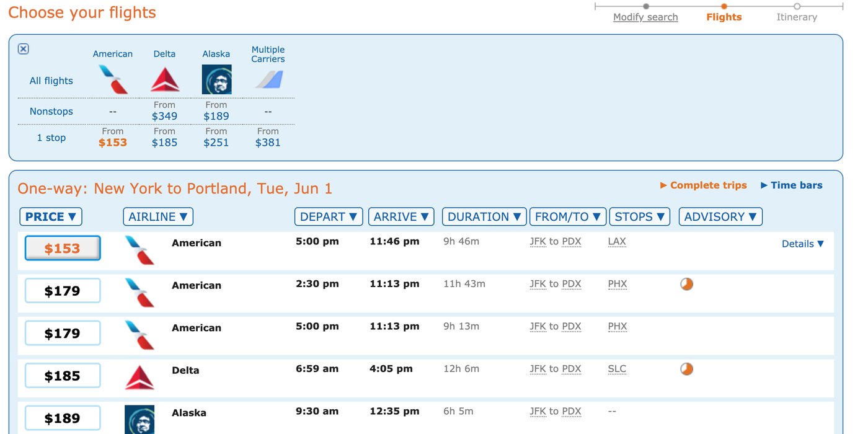868x434 pixels.
Task: Open the PRICE sort dropdown
Action: [50, 216]
